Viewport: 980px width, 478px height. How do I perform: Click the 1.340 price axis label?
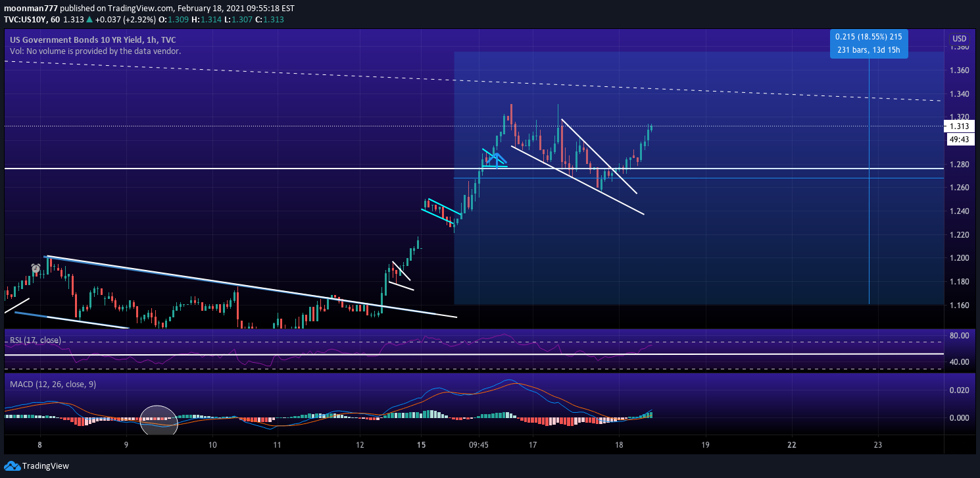(960, 94)
